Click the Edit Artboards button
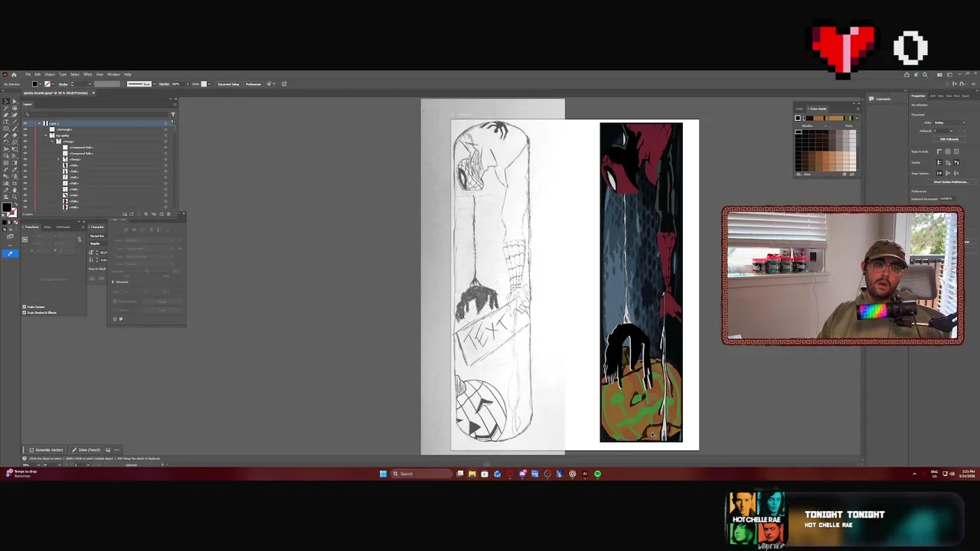The image size is (980, 551). pos(949,139)
